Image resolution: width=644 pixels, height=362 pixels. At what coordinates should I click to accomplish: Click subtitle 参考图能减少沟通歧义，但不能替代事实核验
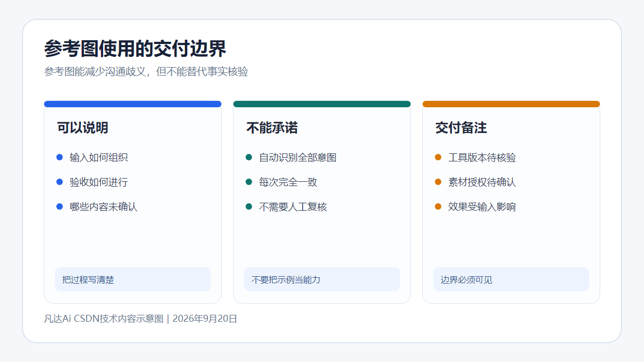tap(146, 72)
